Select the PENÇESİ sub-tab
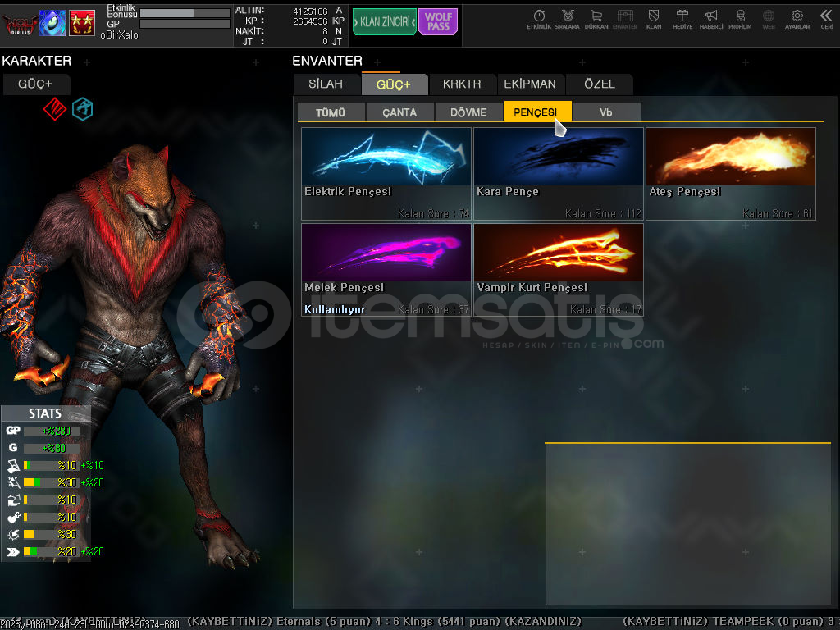Image resolution: width=840 pixels, height=630 pixels. coord(537,112)
